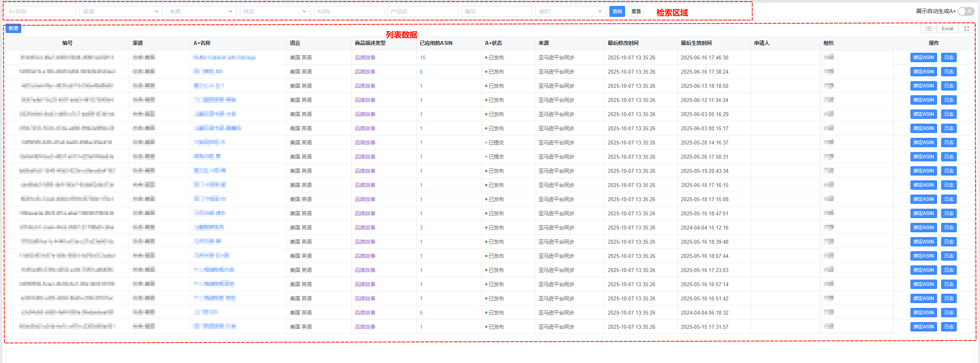Screen dimensions: 980x363
Task: Click the 重置 reset button
Action: point(636,11)
